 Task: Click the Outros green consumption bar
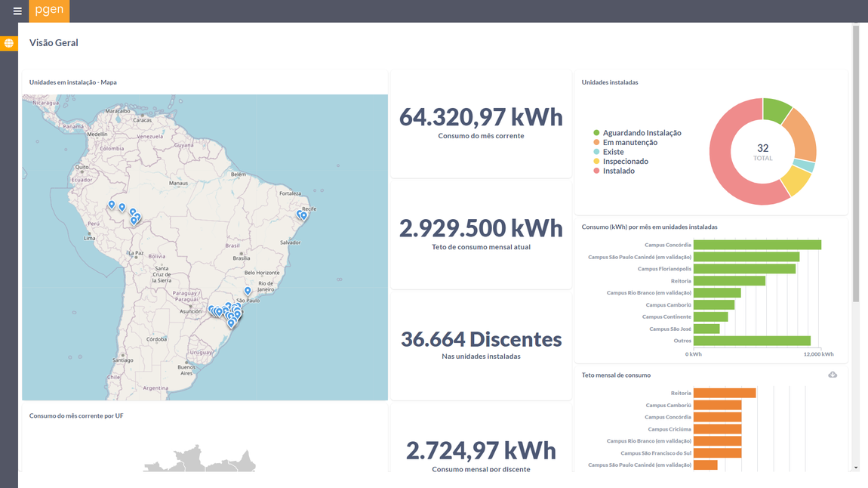point(751,341)
